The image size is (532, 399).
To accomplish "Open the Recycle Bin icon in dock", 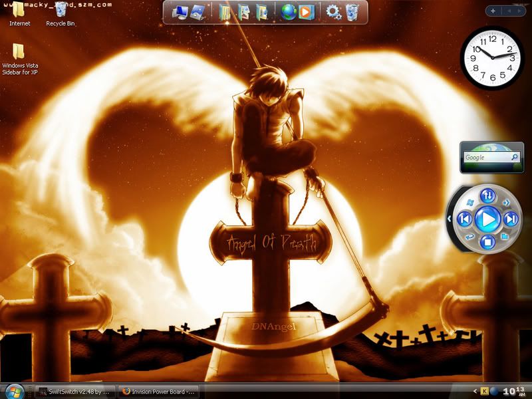I will tap(352, 12).
